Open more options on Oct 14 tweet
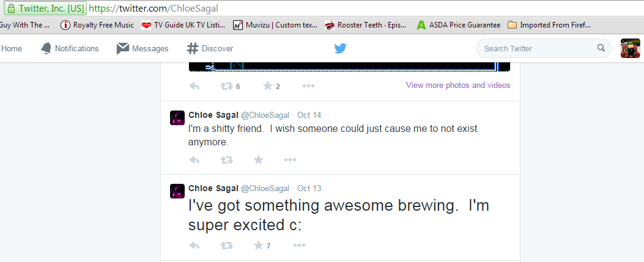This screenshot has width=644, height=262. click(x=290, y=160)
